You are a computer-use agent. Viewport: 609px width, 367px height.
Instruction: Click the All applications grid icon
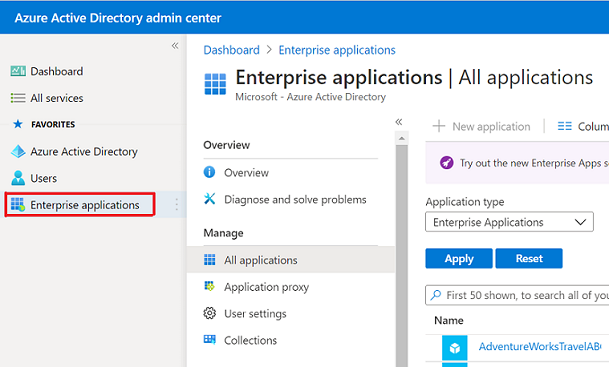(210, 259)
